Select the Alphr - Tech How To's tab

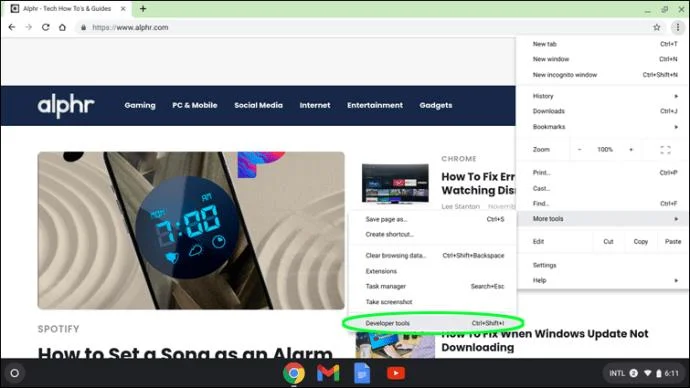coord(68,8)
